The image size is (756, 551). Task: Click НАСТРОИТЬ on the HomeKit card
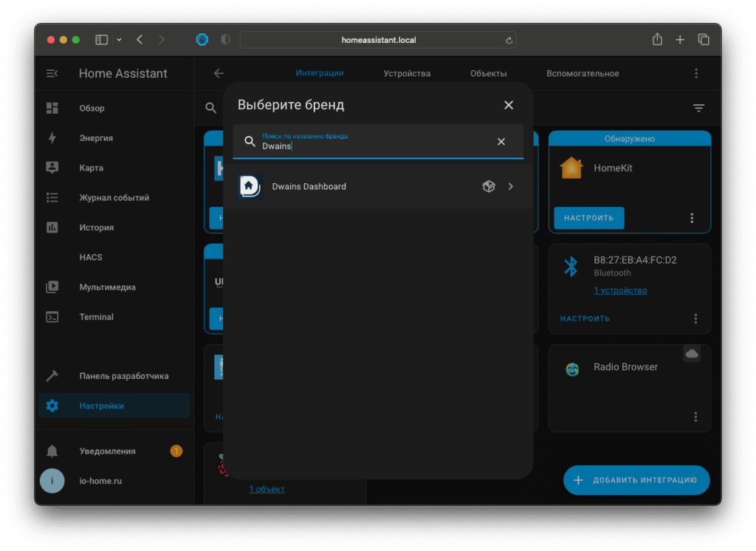588,218
